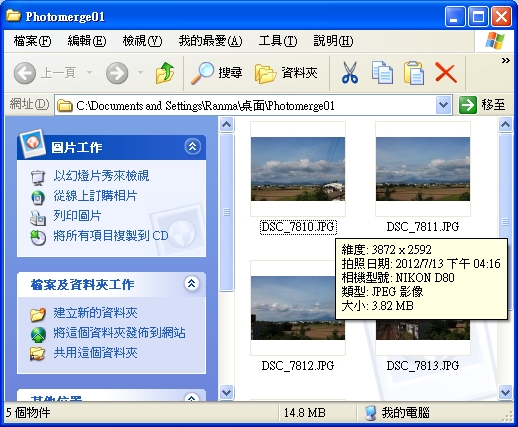518x427 pixels.
Task: Click the 14.8 MB status bar text
Action: point(305,413)
